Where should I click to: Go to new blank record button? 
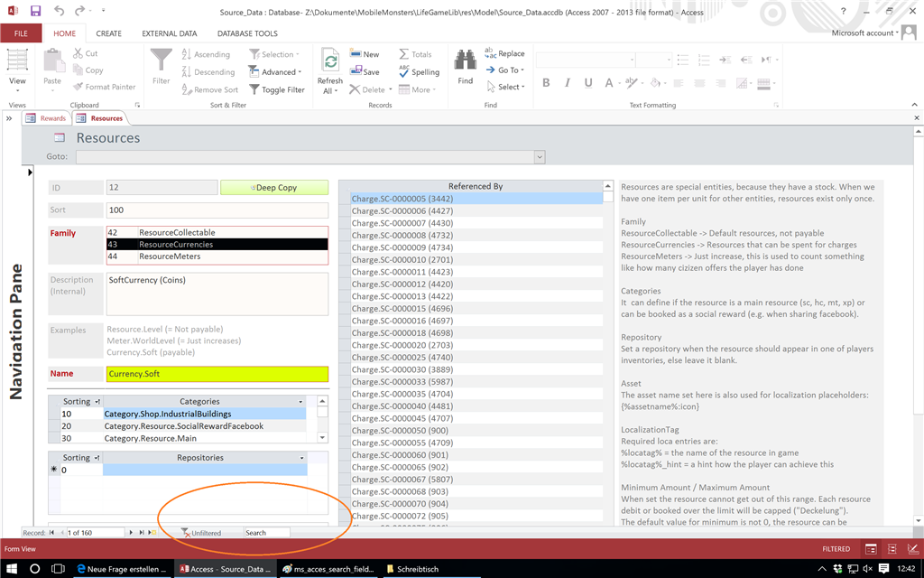[152, 533]
